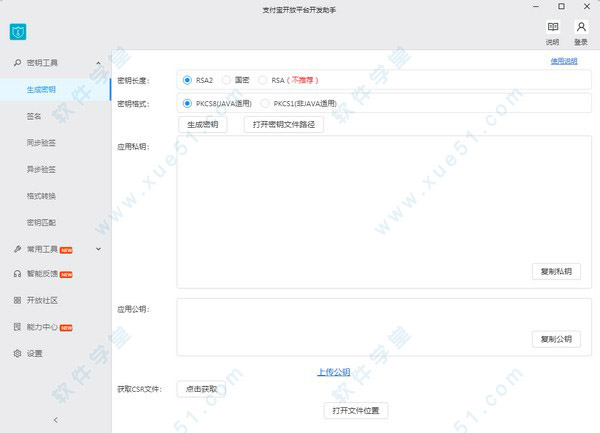Click the 密钥工具 key search icon
The width and height of the screenshot is (600, 433).
[x=17, y=63]
